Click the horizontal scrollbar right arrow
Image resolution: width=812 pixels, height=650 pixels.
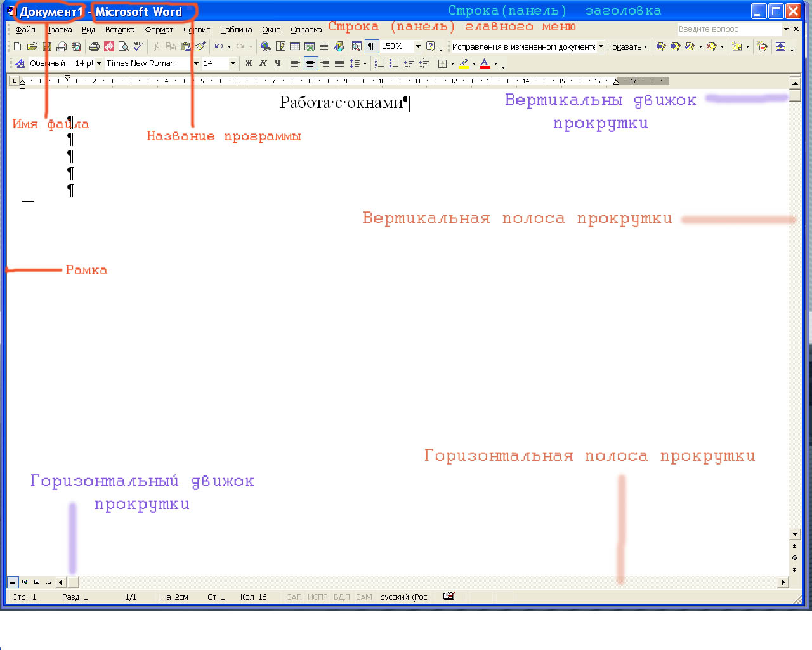[783, 582]
